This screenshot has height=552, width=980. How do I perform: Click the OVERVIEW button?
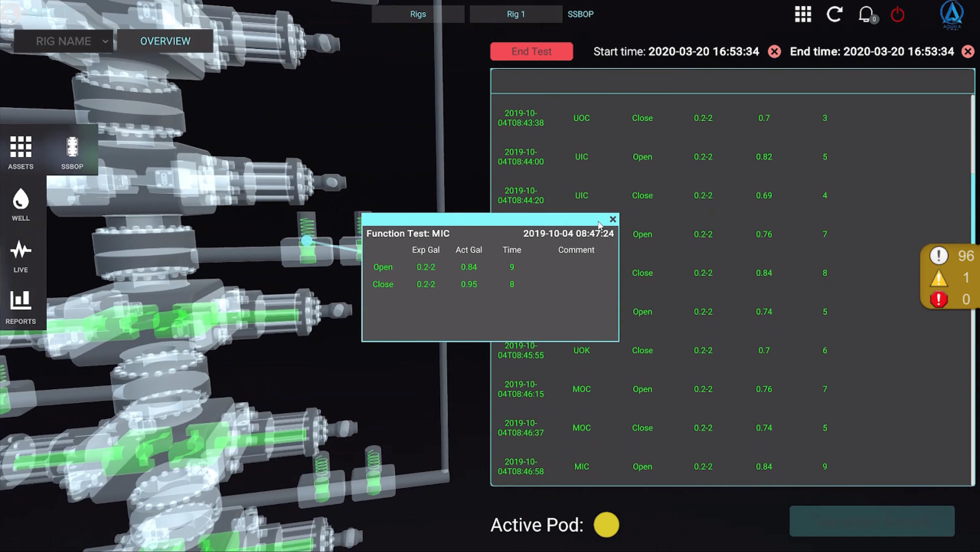[x=165, y=41]
